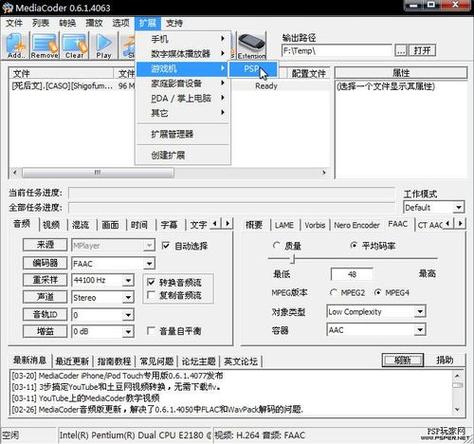Click the Add file toolbar icon
Viewport: 474px width, 444px height.
coord(15,46)
